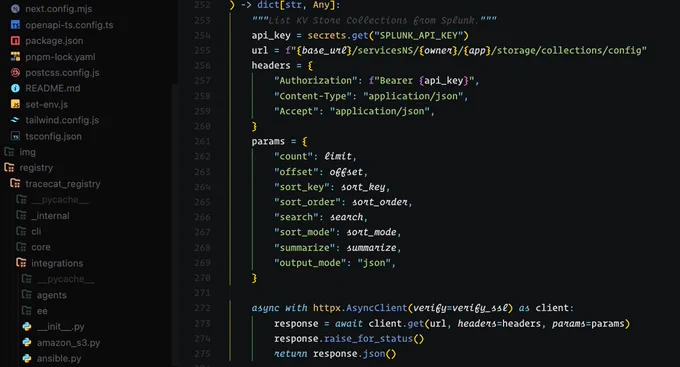Collapse the registry folder
The image size is (680, 367).
pos(36,168)
